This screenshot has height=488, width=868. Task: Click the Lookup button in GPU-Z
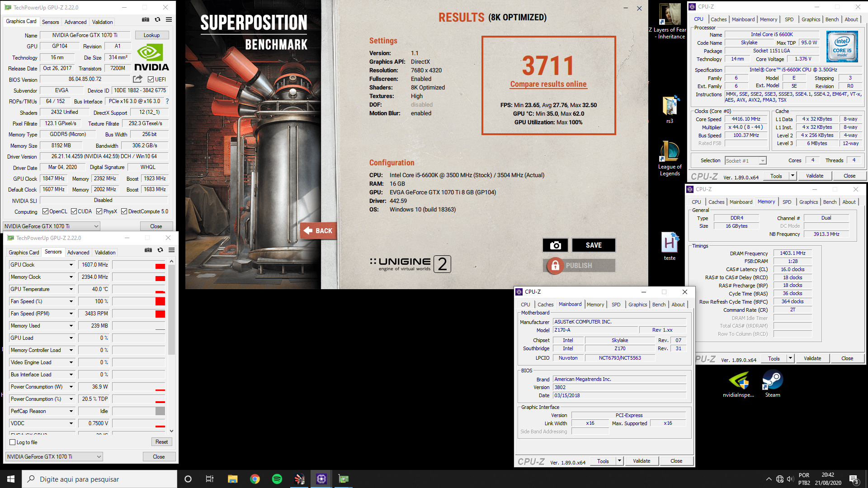coord(151,35)
